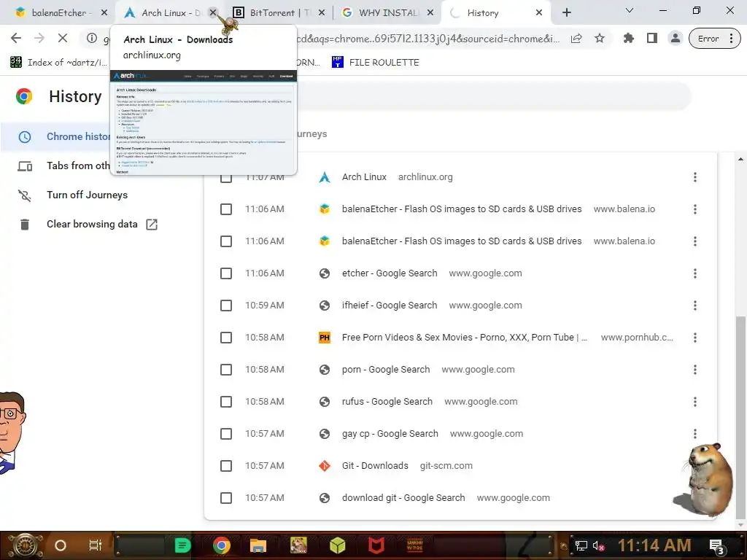Click the scroll up arrow of history list
Screen dimensions: 747x560
tap(741, 159)
